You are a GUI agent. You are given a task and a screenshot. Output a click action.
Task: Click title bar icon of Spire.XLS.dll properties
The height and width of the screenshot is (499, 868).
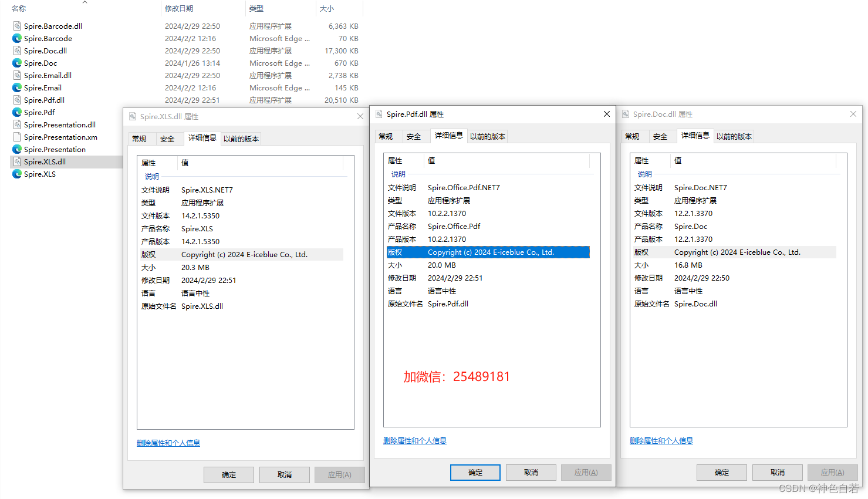click(x=133, y=116)
